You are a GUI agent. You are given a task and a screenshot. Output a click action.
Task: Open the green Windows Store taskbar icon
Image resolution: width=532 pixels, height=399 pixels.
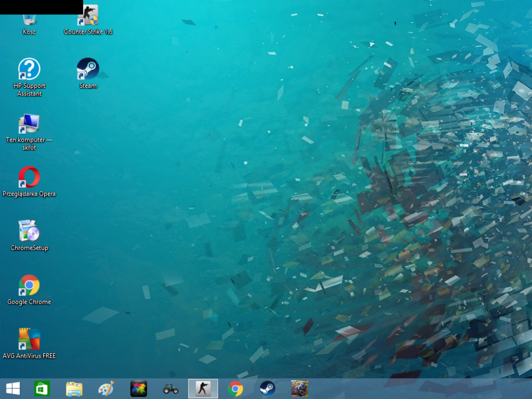[41, 389]
